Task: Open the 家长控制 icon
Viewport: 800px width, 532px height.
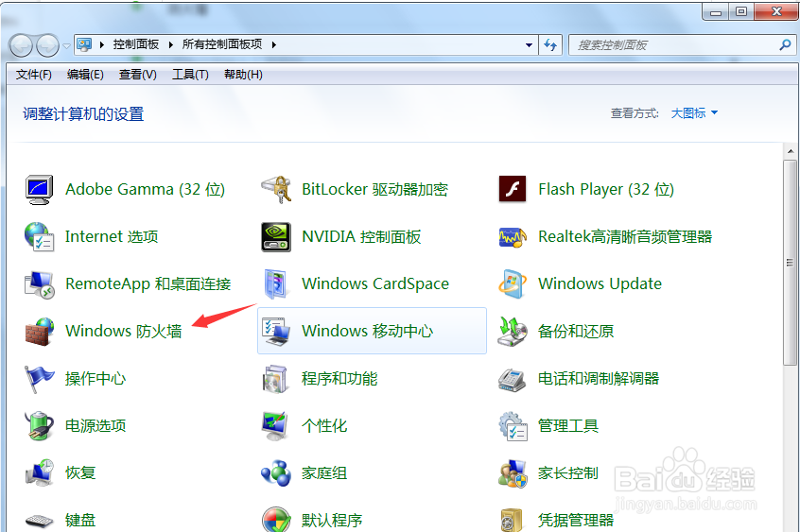Action: pos(513,473)
